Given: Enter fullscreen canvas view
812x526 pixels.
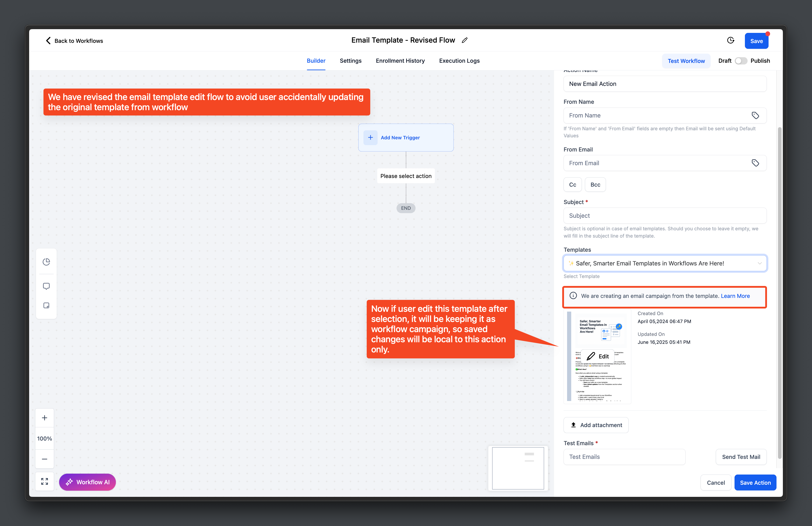Looking at the screenshot, I should [44, 481].
